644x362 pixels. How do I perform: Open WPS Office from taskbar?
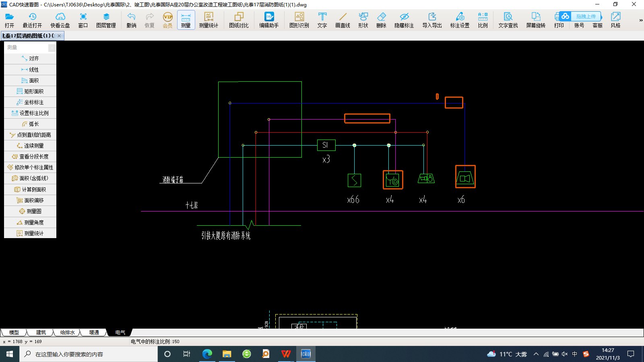(286, 354)
